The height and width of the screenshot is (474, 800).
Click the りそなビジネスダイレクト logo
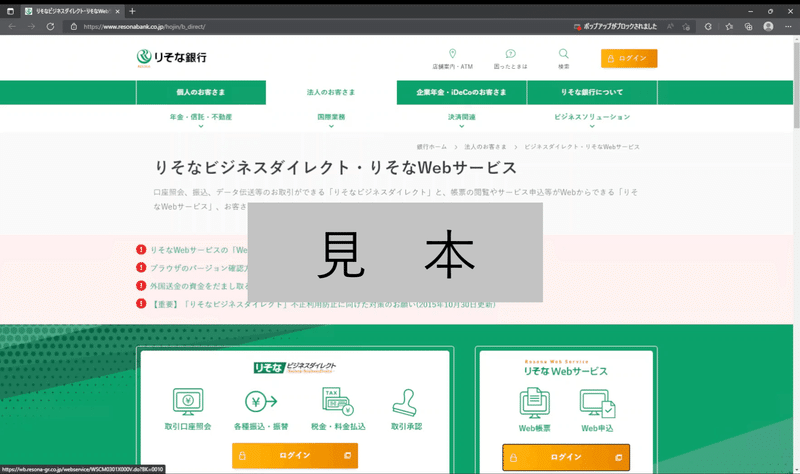tap(295, 367)
